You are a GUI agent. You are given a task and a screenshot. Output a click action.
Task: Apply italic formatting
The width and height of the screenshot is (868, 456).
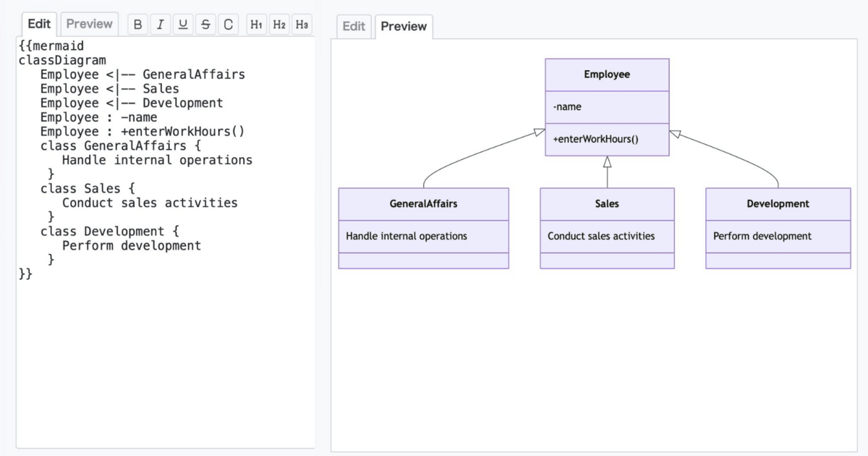tap(160, 24)
